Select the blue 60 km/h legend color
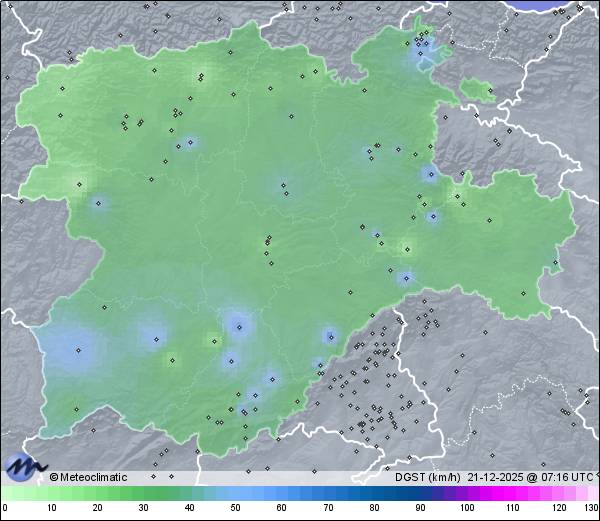This screenshot has width=600, height=521. (x=281, y=494)
